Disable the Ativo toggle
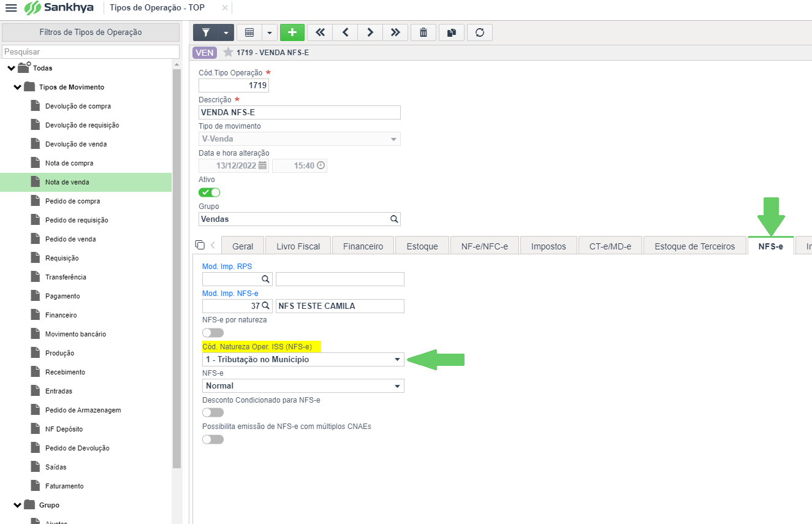812x524 pixels. (x=209, y=192)
